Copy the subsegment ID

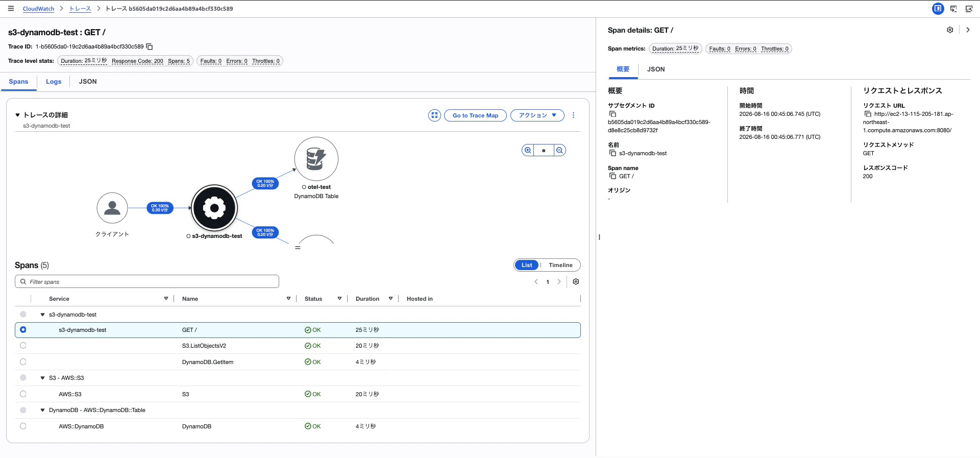pyautogui.click(x=612, y=114)
